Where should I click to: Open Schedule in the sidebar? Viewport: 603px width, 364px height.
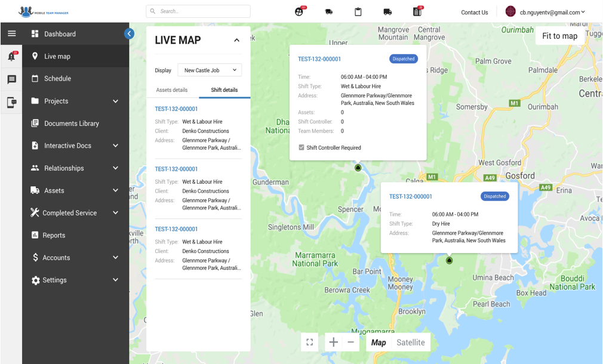coord(57,79)
